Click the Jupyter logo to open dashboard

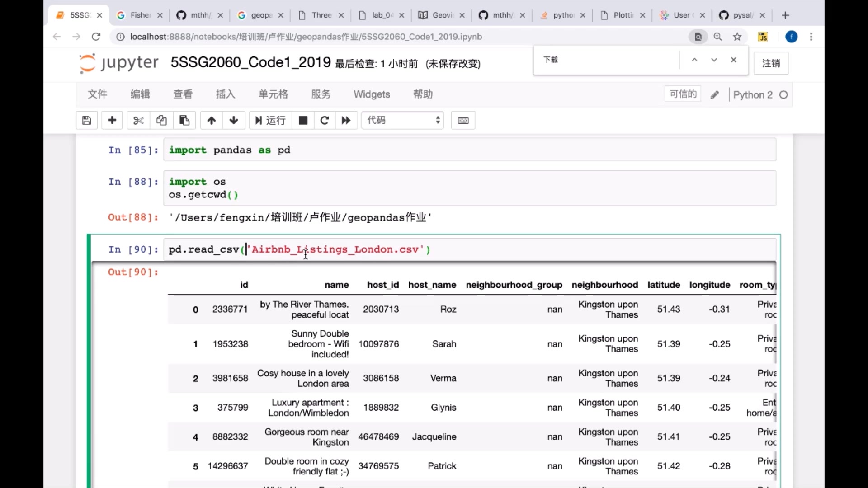(x=118, y=63)
